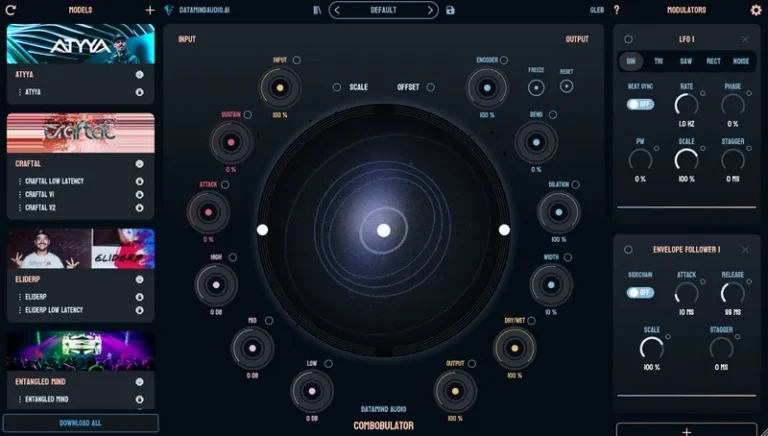Image resolution: width=768 pixels, height=436 pixels.
Task: Open help via the question mark icon
Action: point(616,10)
